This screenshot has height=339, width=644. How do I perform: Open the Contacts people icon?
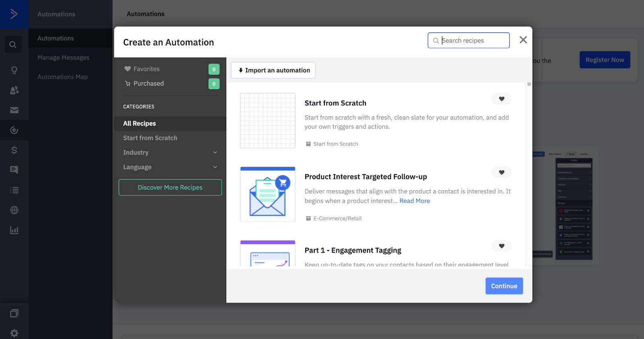point(14,90)
